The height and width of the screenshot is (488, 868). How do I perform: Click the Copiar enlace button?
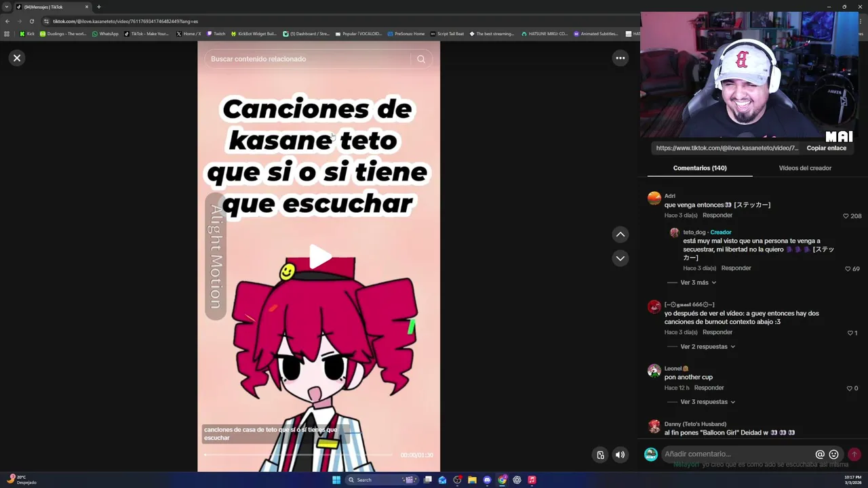826,148
